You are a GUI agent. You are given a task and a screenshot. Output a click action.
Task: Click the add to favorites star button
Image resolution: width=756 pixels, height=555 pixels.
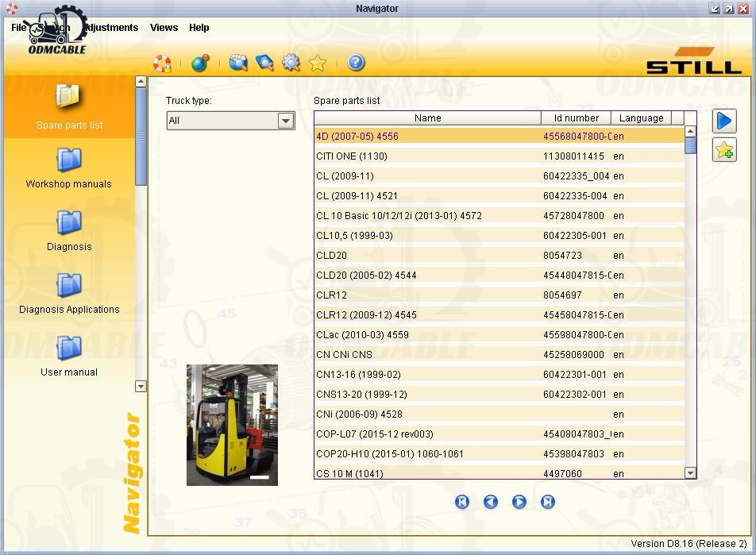coord(724,150)
